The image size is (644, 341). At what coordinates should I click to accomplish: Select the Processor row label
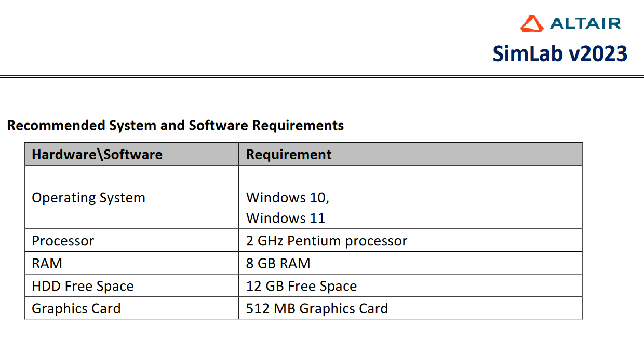pos(63,241)
